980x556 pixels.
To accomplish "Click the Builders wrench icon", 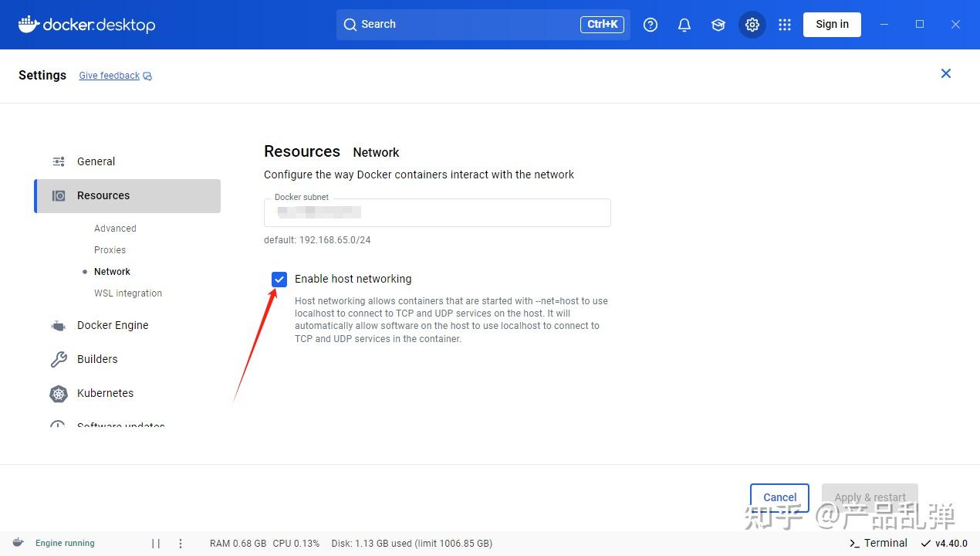I will pyautogui.click(x=59, y=359).
